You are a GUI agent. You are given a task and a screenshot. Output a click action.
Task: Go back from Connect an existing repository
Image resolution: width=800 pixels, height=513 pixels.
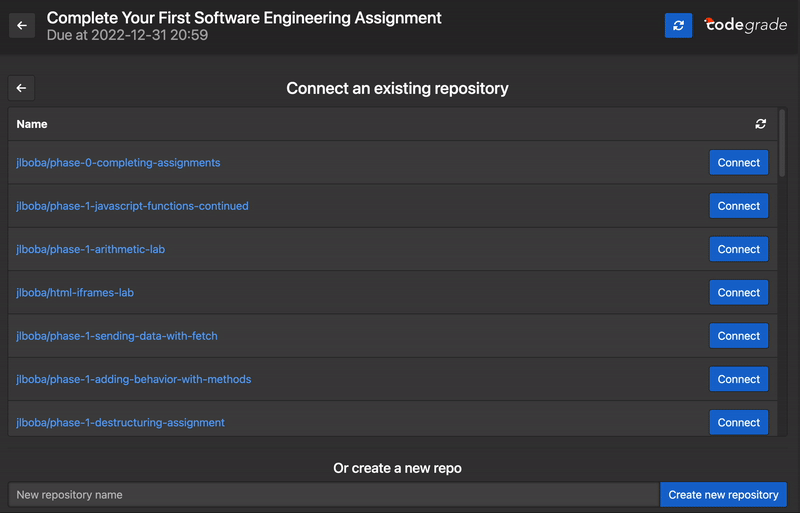coord(22,88)
